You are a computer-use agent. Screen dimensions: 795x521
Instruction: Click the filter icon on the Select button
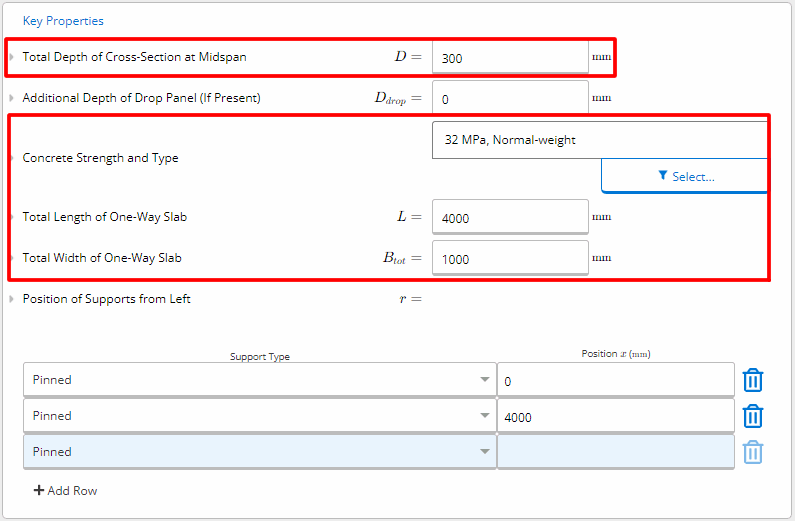(662, 175)
